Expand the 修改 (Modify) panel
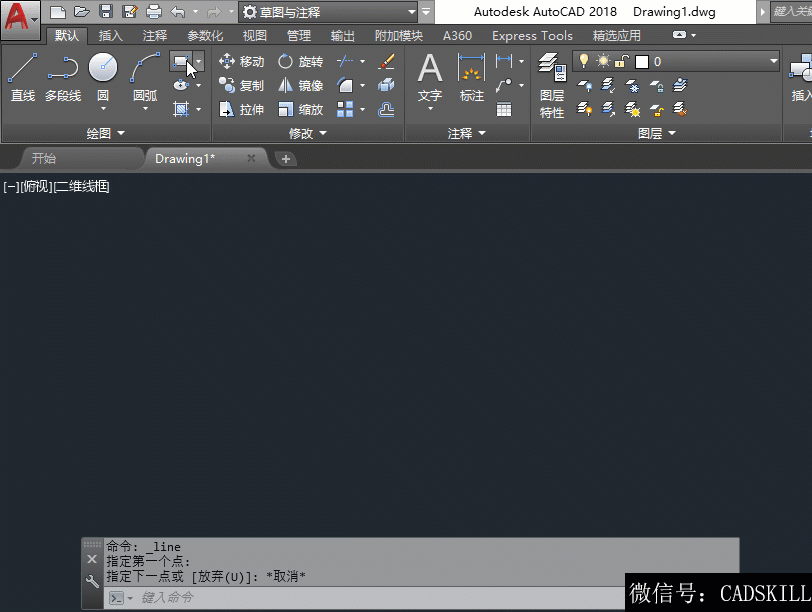This screenshot has width=812, height=612. pos(307,133)
